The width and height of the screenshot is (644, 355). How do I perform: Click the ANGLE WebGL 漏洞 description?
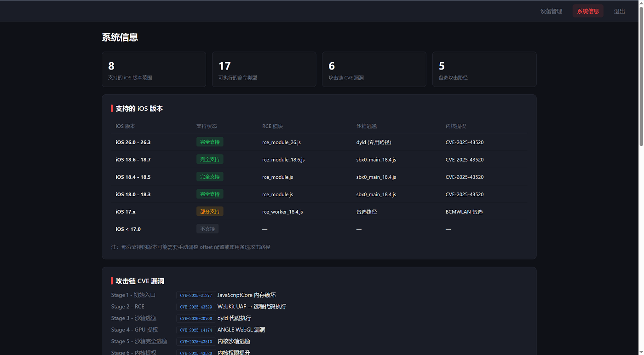coord(241,330)
